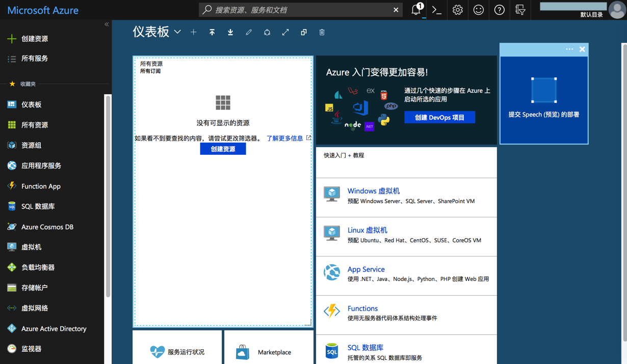Delete the dashboard with trash icon

322,32
